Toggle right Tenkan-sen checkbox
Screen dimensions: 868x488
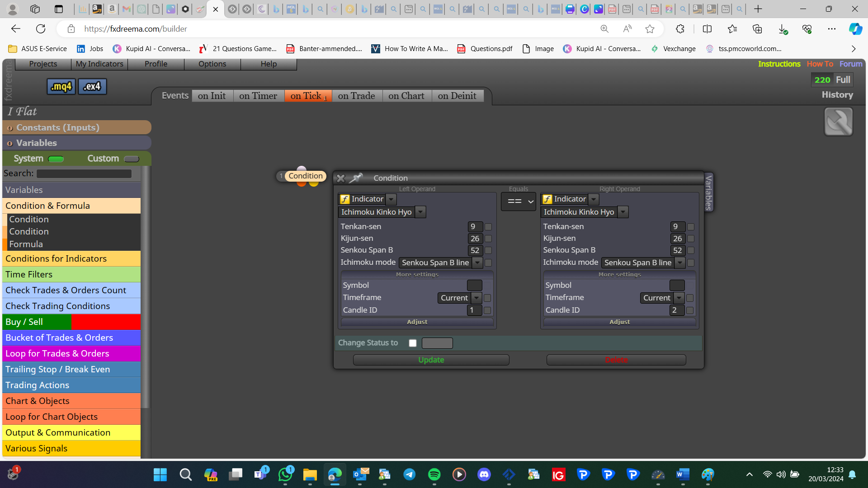pyautogui.click(x=691, y=227)
